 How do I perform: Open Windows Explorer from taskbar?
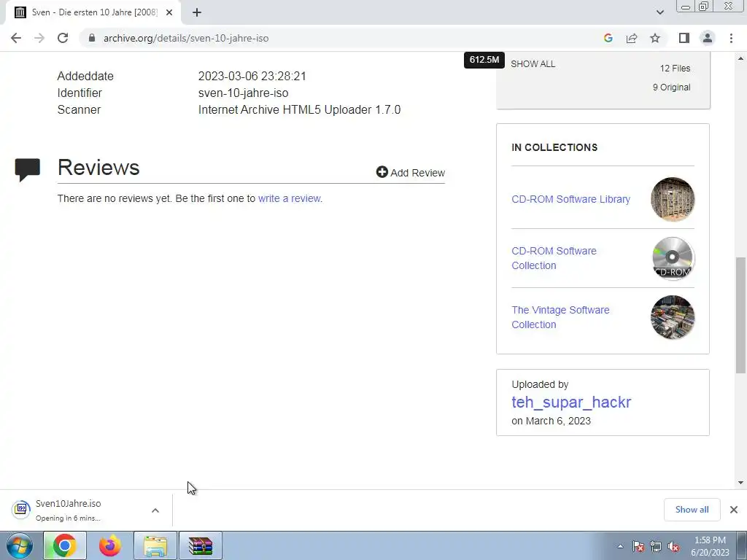(x=155, y=545)
